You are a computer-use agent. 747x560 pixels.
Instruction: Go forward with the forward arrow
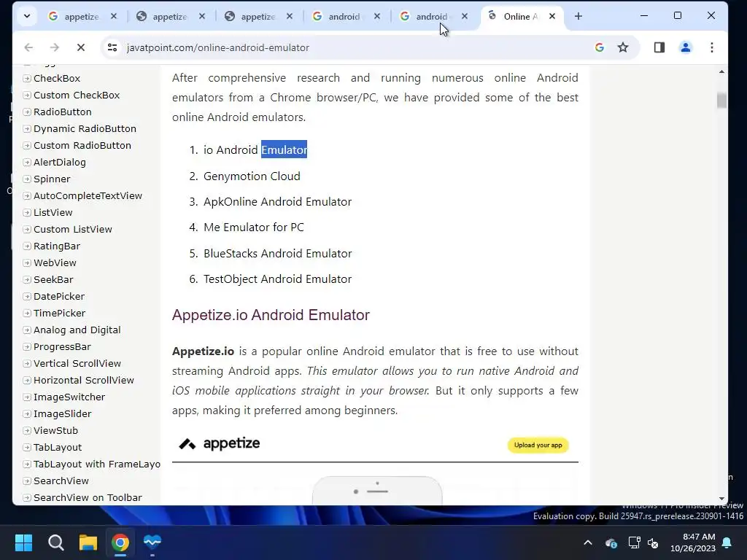pos(54,47)
